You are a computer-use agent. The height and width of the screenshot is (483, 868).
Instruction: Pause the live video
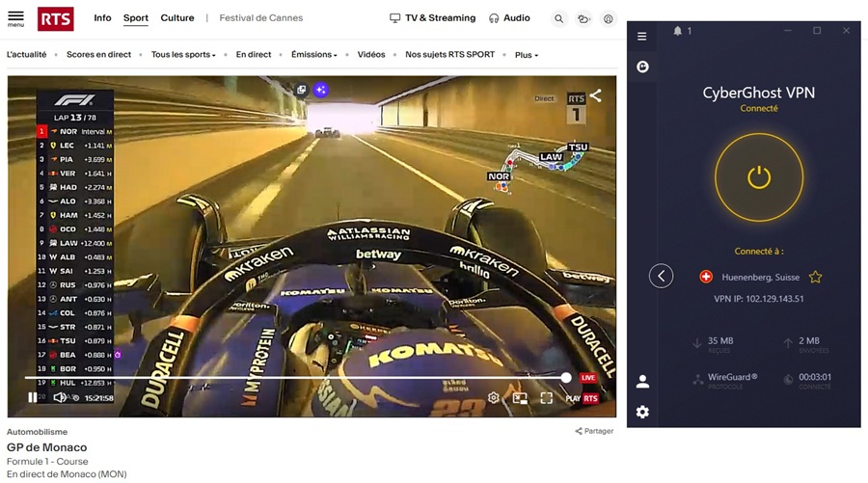click(x=33, y=397)
